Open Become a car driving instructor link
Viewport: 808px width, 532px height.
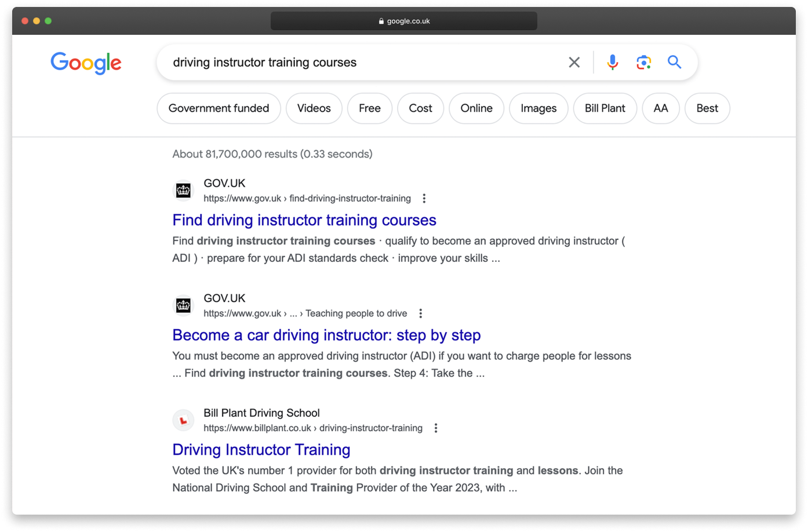pos(326,335)
